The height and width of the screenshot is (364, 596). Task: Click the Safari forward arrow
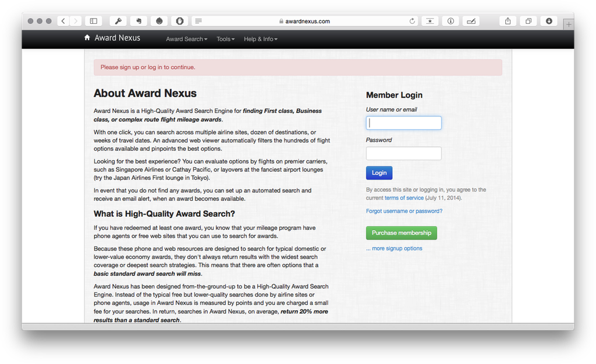(76, 22)
